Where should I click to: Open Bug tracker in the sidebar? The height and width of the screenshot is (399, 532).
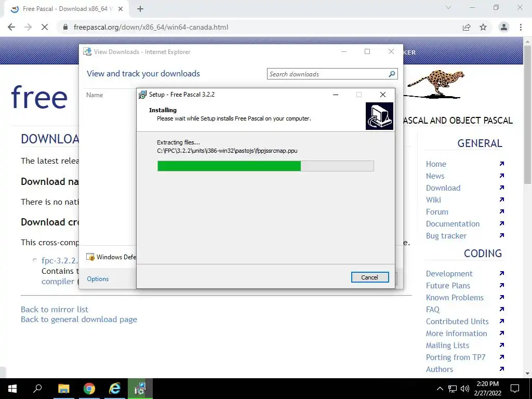point(446,236)
